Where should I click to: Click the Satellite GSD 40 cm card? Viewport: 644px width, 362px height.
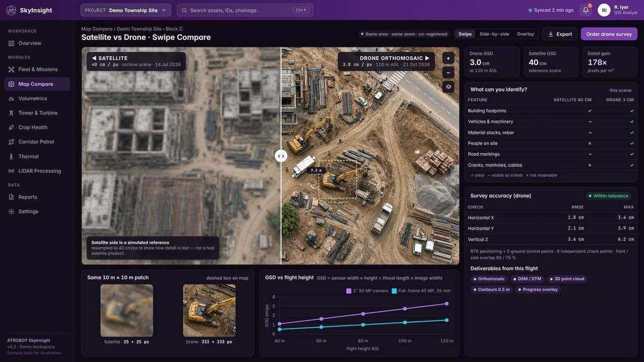pos(551,62)
